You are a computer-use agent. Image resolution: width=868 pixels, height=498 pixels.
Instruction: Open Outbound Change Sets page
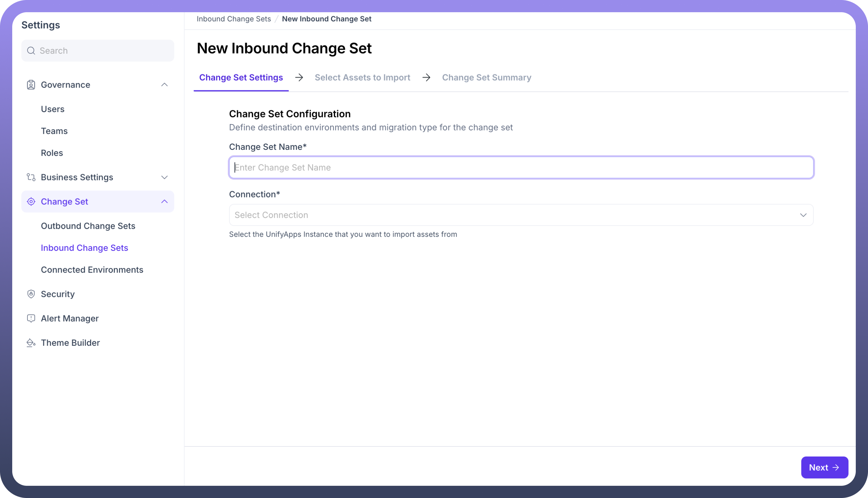click(x=88, y=226)
